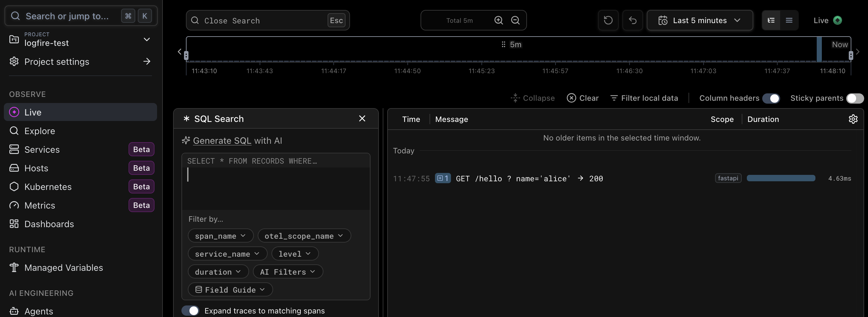Click Message column header

pos(451,119)
